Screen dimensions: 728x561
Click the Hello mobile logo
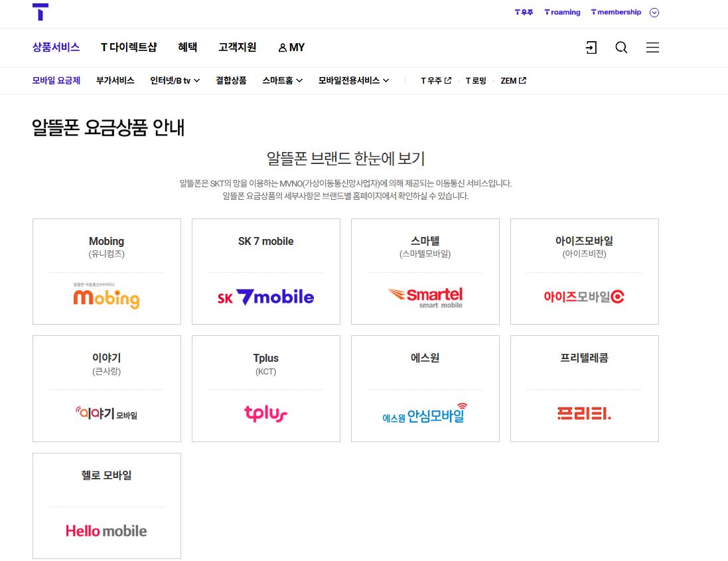click(106, 531)
